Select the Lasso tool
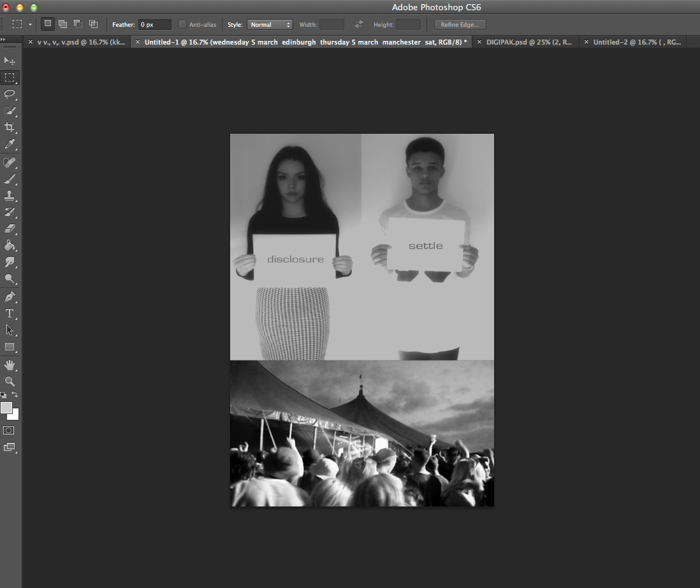 pos(10,94)
